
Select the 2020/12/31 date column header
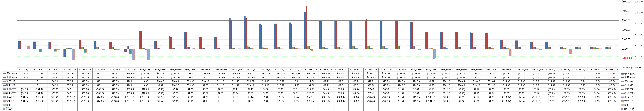[x=612, y=70]
